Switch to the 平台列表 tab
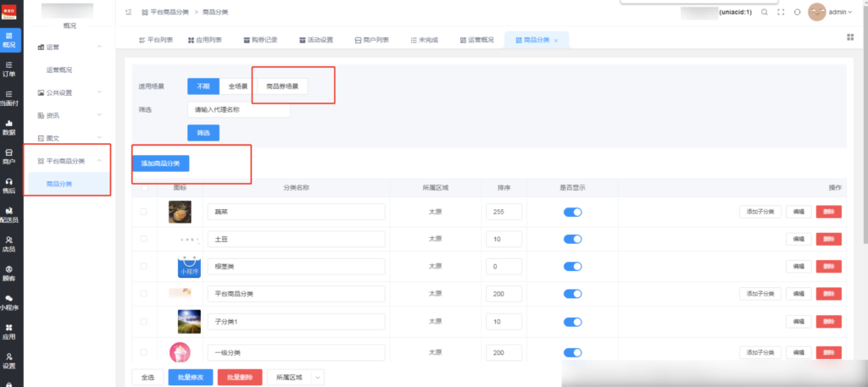This screenshot has width=868, height=387. tap(156, 40)
